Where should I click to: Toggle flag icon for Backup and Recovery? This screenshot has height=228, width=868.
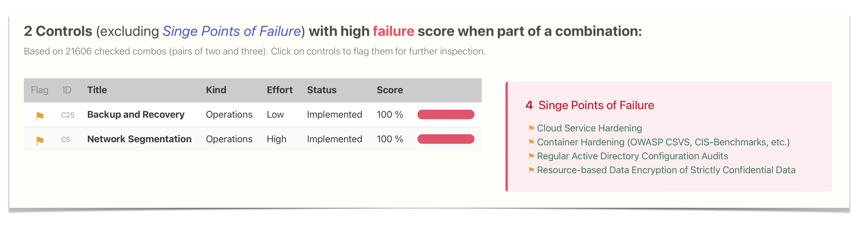40,116
